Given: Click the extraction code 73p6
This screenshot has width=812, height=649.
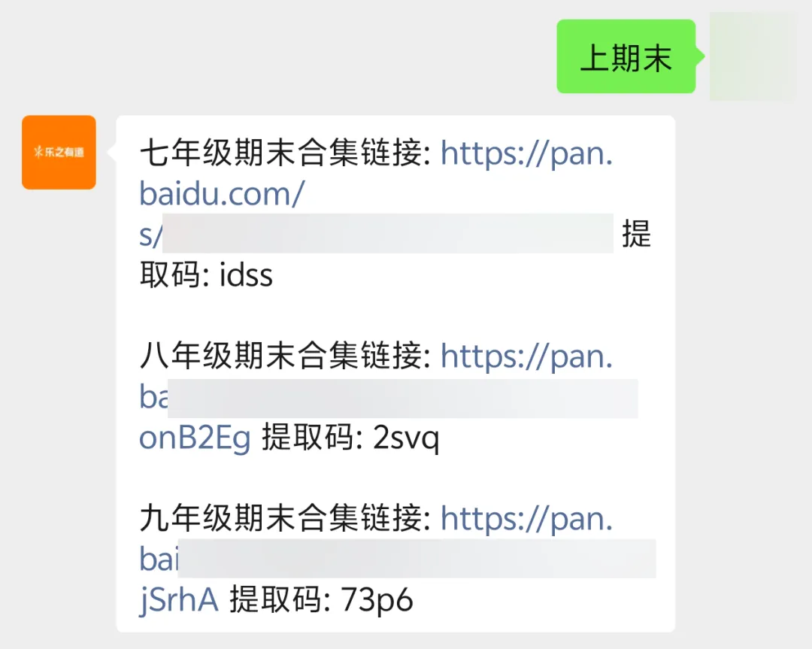Looking at the screenshot, I should pos(377,600).
